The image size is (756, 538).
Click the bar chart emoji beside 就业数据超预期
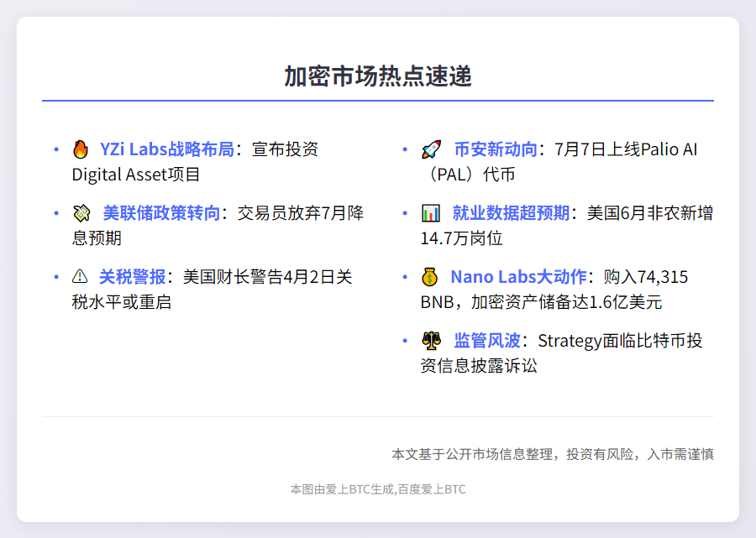(431, 213)
